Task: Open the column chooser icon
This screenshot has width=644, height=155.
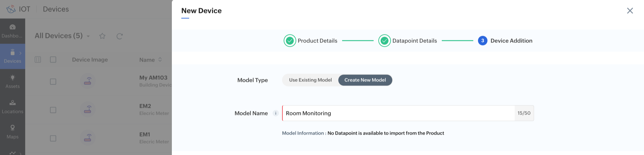Action: [x=38, y=60]
